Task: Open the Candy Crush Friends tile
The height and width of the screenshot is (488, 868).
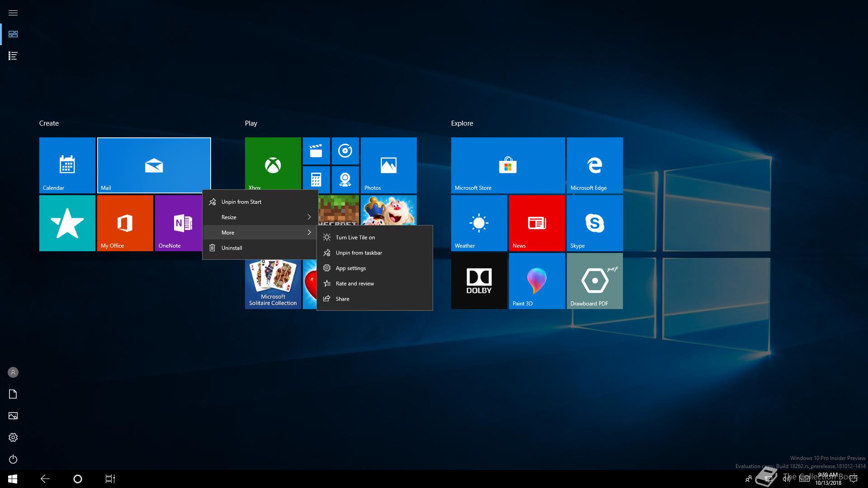Action: (388, 210)
